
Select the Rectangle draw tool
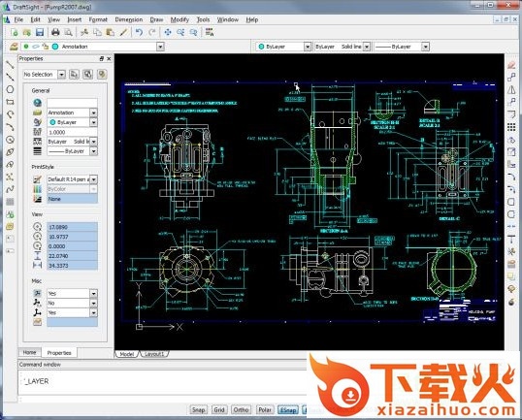coord(10,102)
